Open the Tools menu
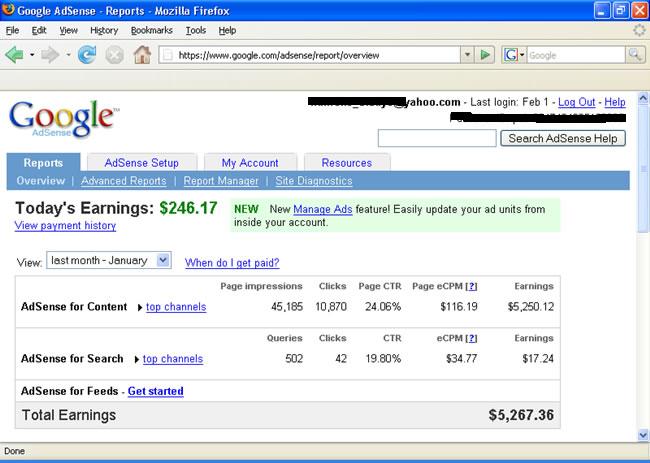650x463 pixels. click(196, 30)
